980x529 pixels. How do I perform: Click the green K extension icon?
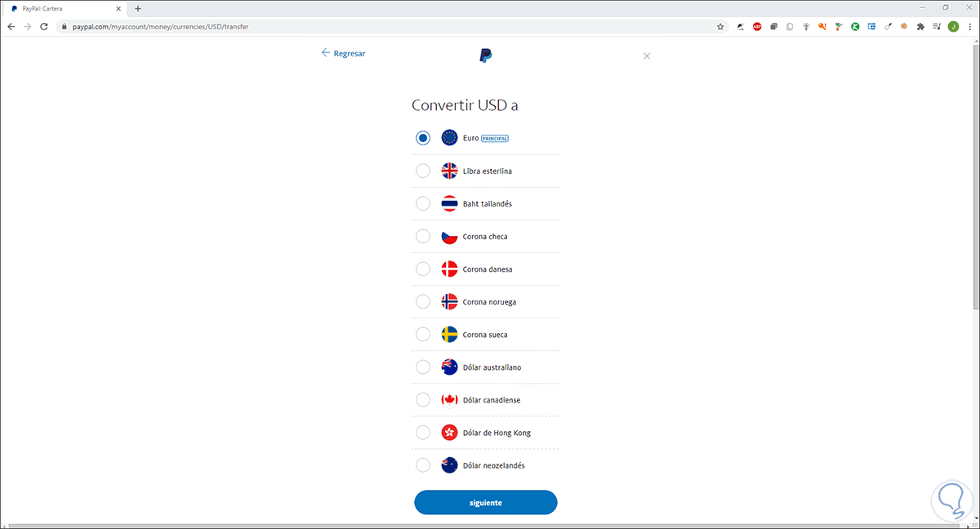pyautogui.click(x=855, y=26)
